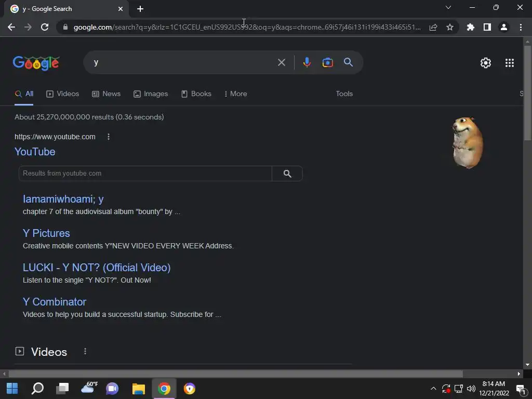Open the network tray icon
The width and height of the screenshot is (532, 399).
click(459, 389)
